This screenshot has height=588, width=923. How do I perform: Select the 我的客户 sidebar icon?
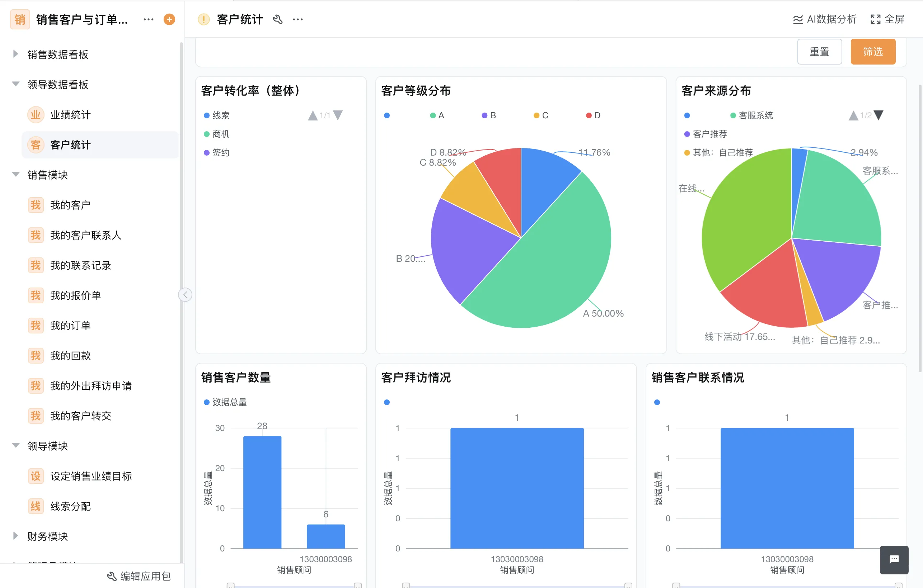[x=35, y=205]
